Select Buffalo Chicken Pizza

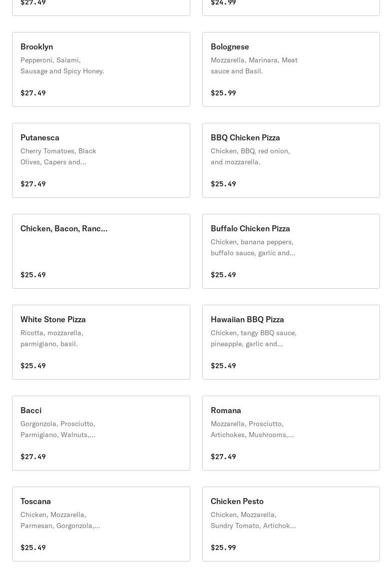[291, 251]
